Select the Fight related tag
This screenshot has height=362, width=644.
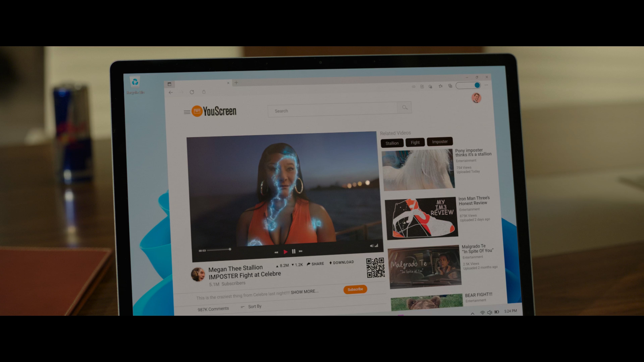pos(415,142)
